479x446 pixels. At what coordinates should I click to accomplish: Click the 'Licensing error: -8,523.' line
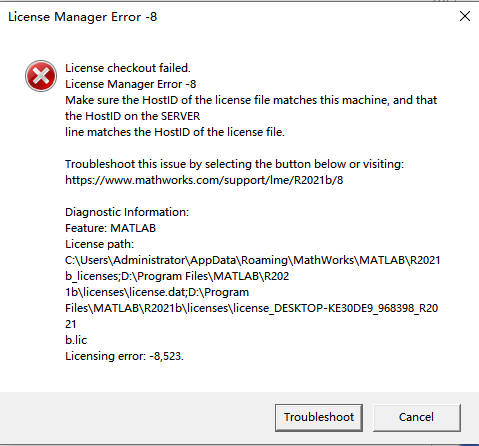[x=124, y=356]
